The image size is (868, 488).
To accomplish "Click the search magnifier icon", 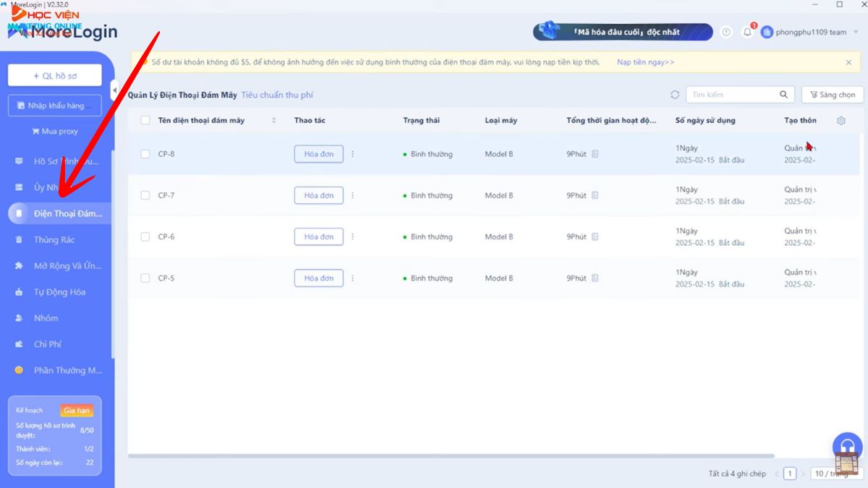I will [x=783, y=95].
